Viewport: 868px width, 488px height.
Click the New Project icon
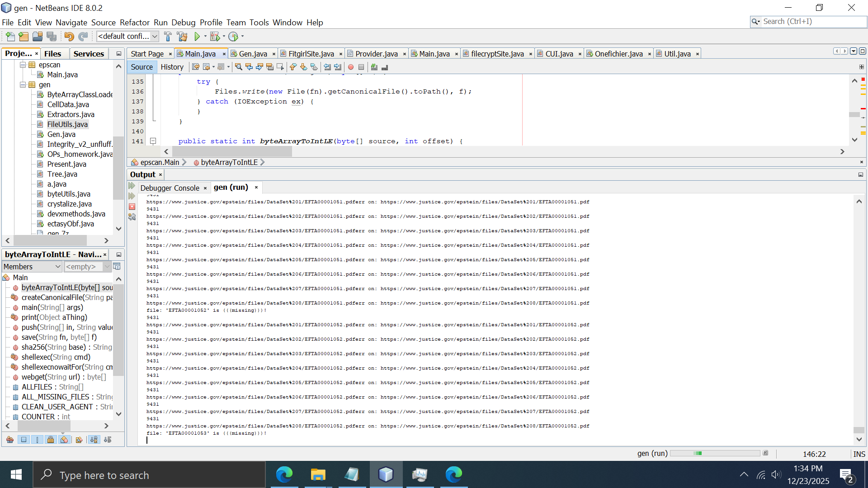(x=24, y=36)
